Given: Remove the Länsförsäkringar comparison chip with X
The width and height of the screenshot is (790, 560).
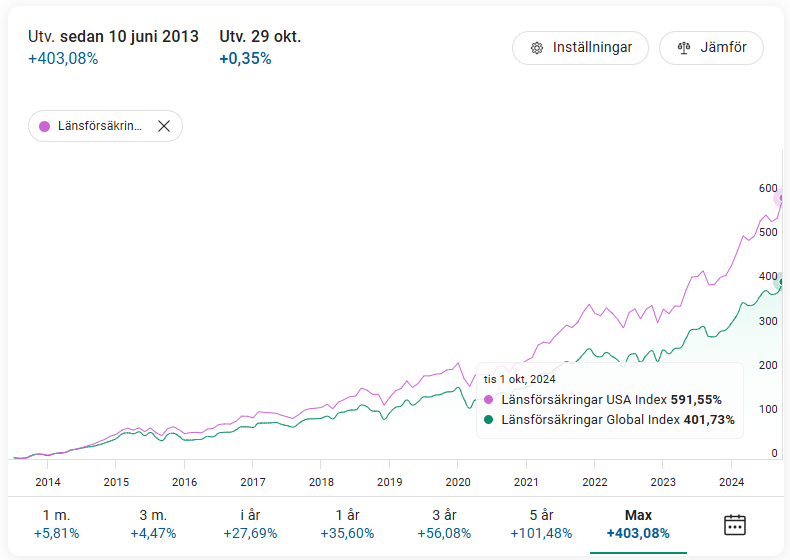Looking at the screenshot, I should 164,126.
